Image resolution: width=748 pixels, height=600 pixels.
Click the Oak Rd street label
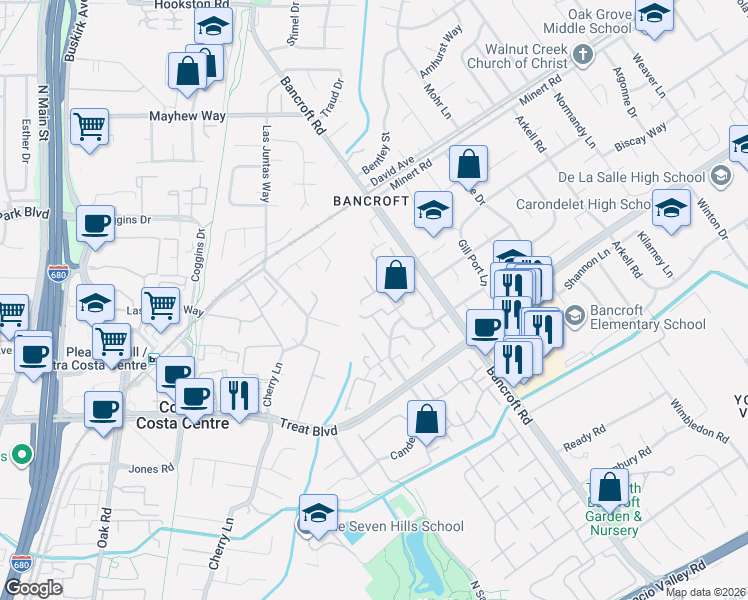tap(104, 528)
